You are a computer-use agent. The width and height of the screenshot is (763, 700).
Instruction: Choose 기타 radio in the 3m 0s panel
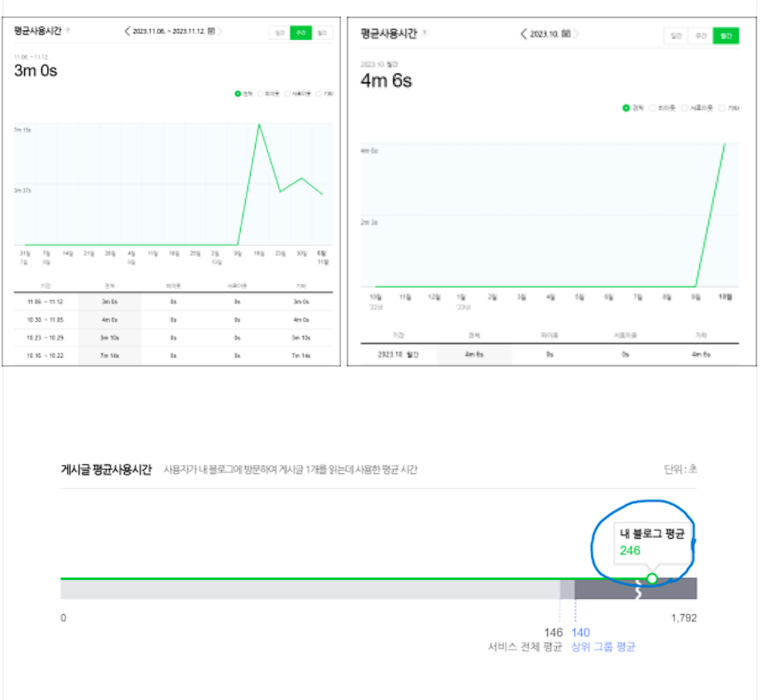[319, 93]
